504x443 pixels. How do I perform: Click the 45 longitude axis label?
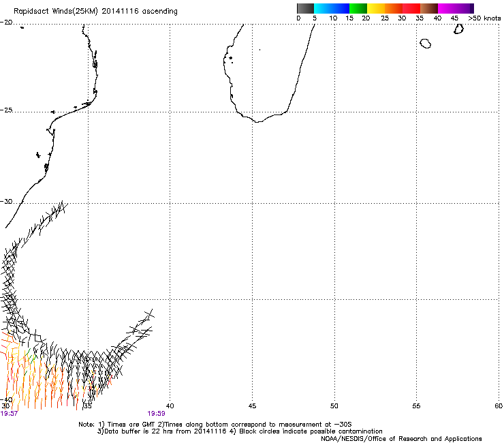252,406
